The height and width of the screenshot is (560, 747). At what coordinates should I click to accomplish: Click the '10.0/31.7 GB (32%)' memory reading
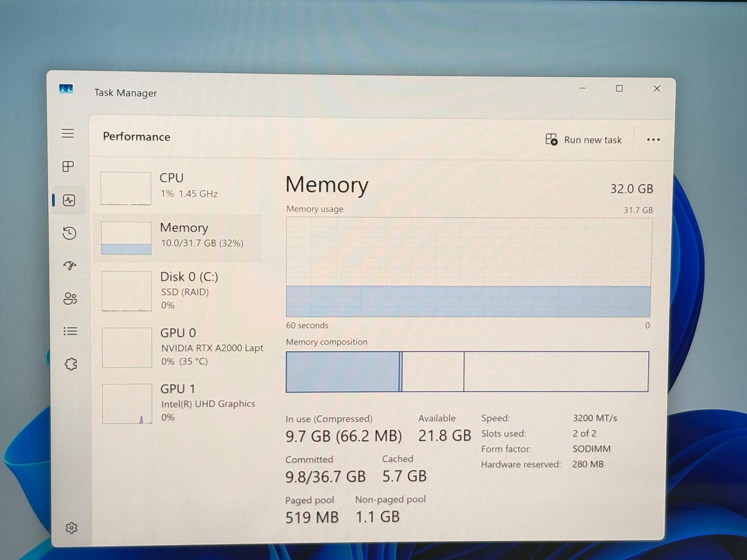pyautogui.click(x=202, y=243)
